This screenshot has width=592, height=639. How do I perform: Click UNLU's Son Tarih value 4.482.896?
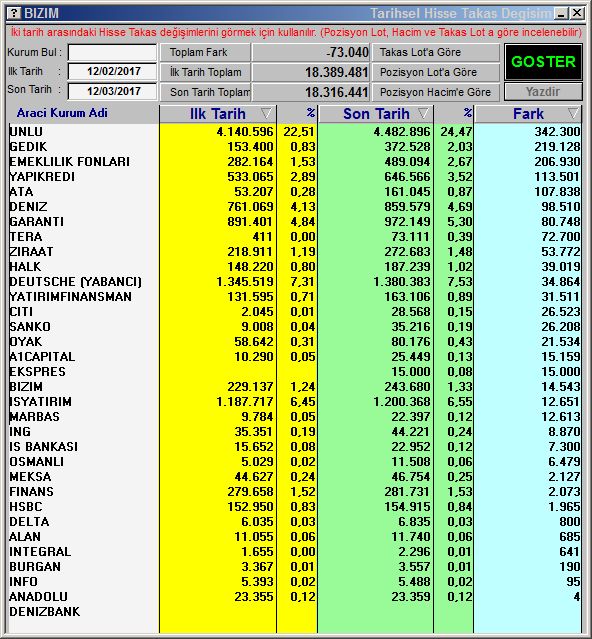point(402,132)
